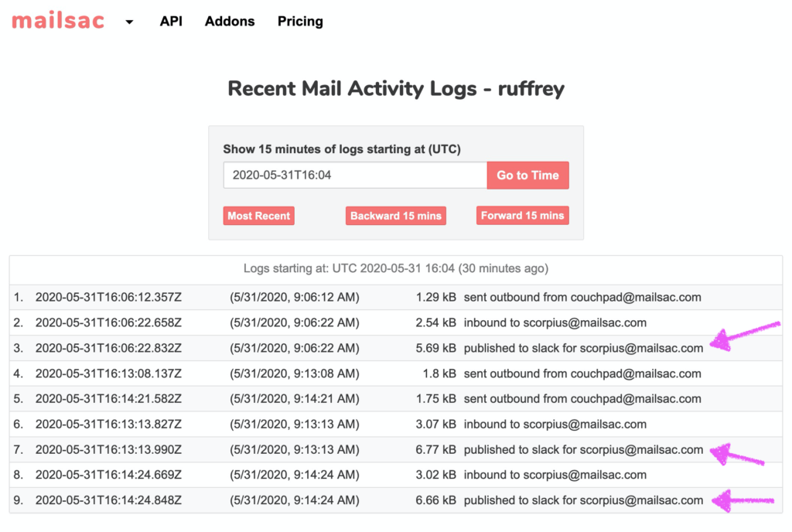Viewport: 792px width, 532px height.
Task: Click timestamp 2020-05-31T16:06:12.357Z
Action: click(108, 297)
